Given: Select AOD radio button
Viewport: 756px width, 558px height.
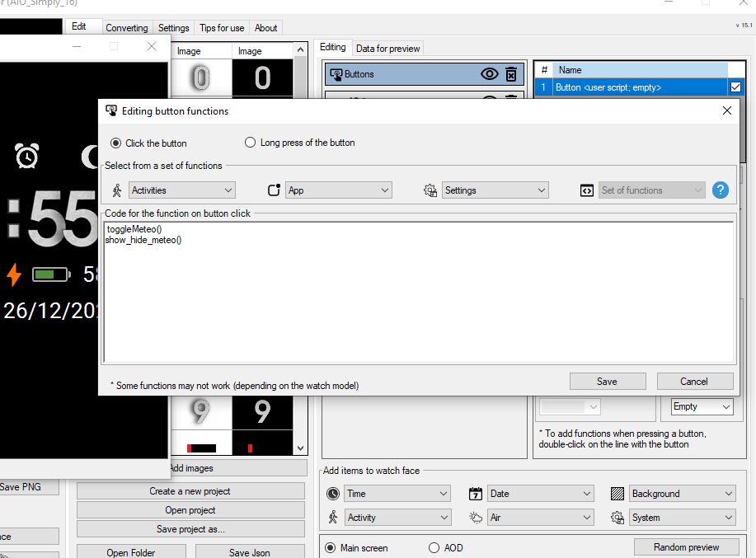Looking at the screenshot, I should point(434,548).
